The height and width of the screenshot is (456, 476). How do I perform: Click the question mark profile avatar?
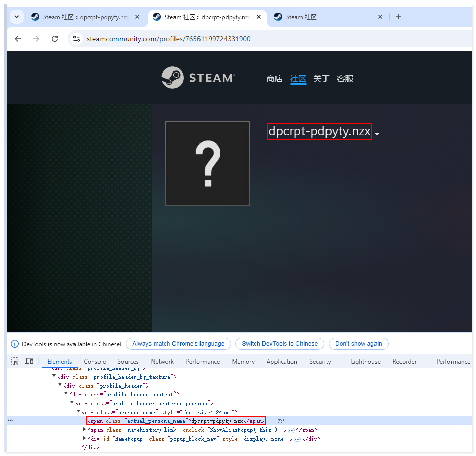(208, 163)
